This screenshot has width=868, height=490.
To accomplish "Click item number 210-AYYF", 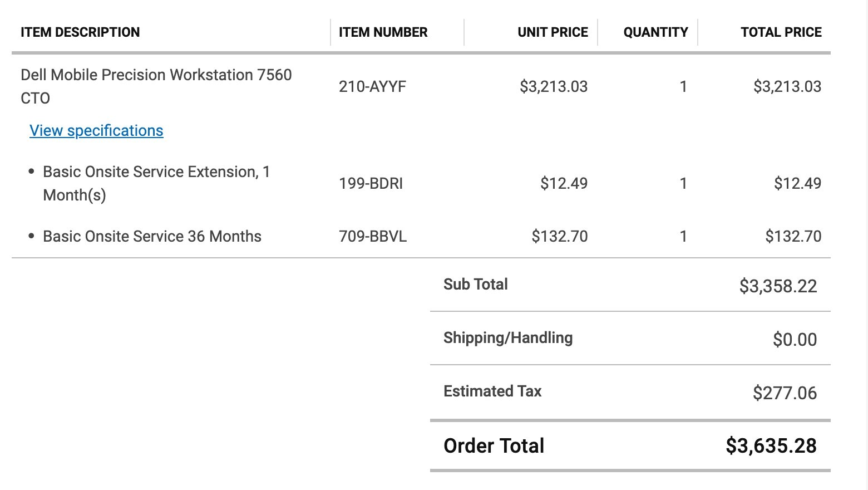I will (372, 86).
